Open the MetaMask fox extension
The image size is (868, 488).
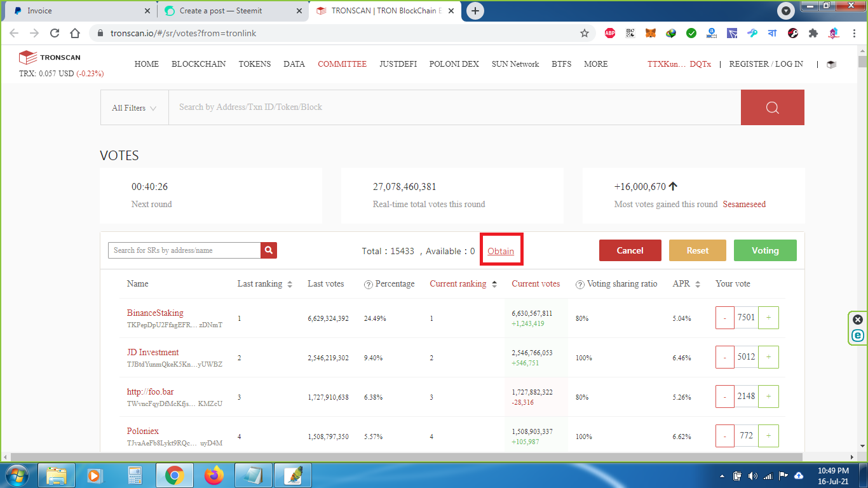coord(651,33)
